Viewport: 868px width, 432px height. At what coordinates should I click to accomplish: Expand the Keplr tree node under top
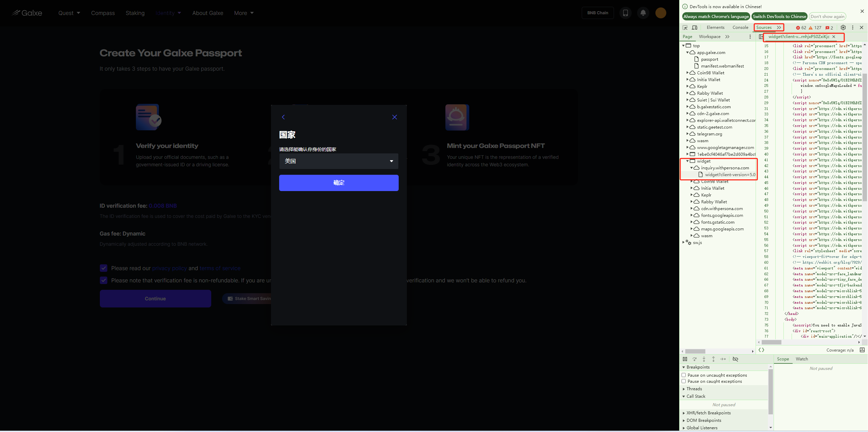(687, 86)
